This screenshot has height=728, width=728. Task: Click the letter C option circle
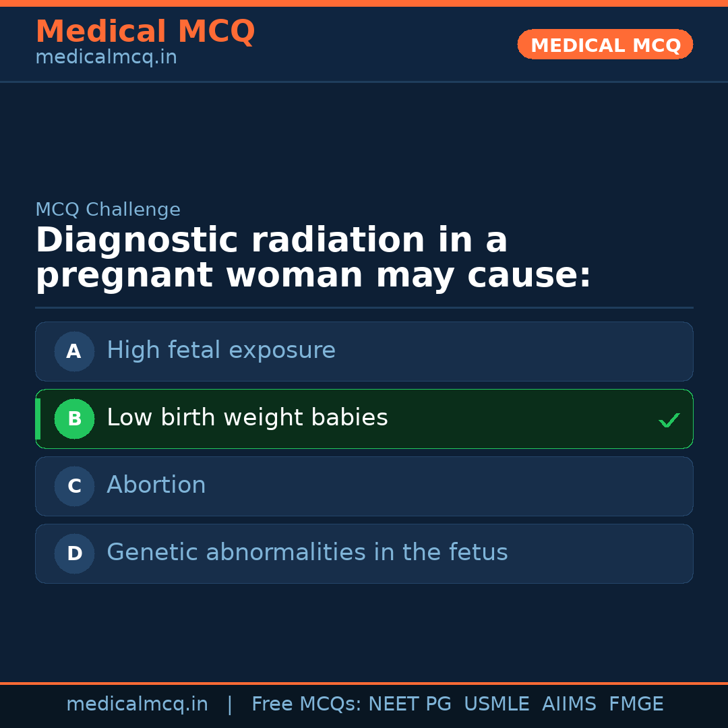(74, 486)
